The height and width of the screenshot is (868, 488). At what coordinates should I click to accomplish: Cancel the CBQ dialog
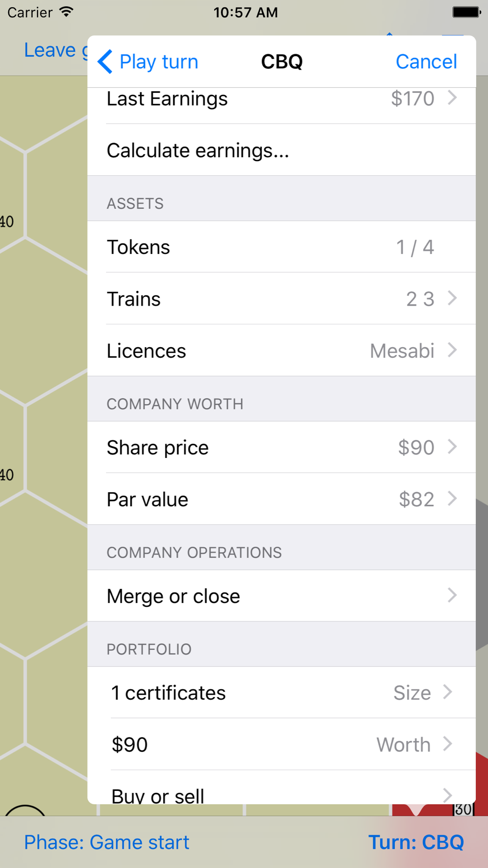(x=426, y=62)
